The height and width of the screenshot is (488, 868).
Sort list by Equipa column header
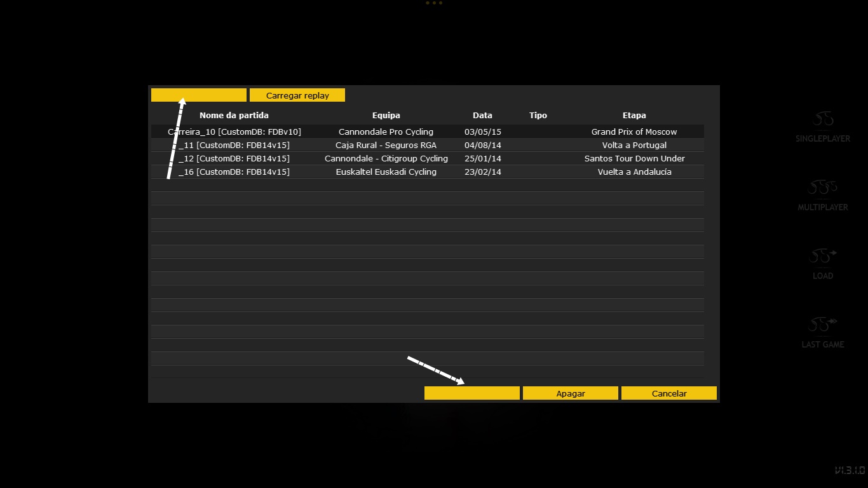pos(386,115)
